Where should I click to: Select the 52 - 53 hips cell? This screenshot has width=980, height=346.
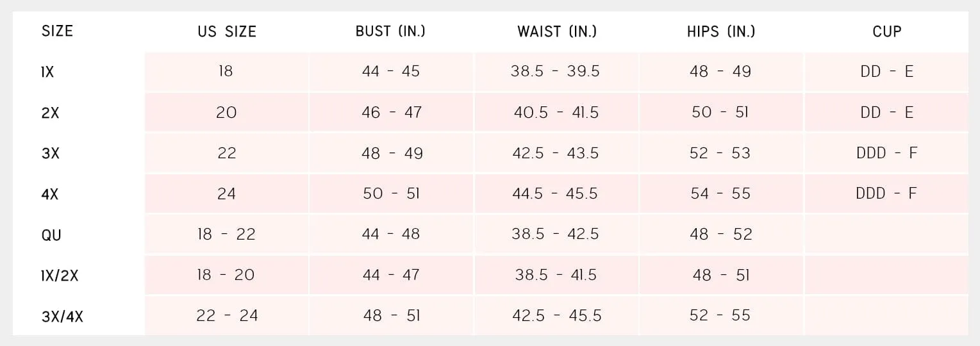pyautogui.click(x=721, y=153)
